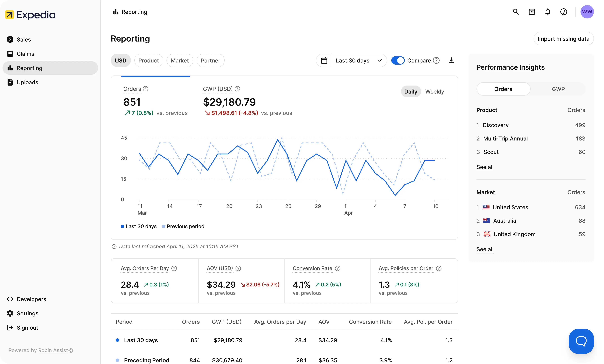Screen dimensions: 604x364
Task: Click the info icon next to Orders
Action: point(146,89)
